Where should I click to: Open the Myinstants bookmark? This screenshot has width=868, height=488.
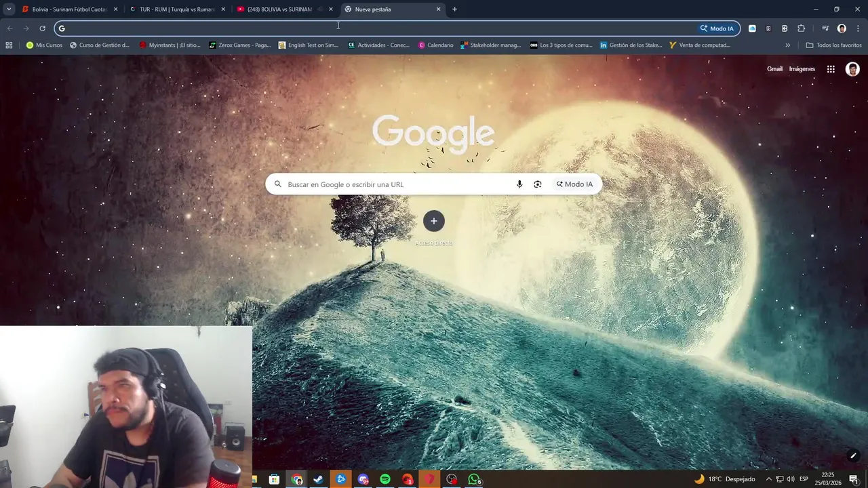[170, 45]
